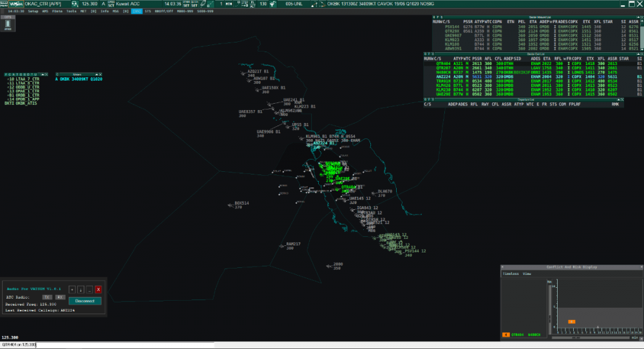Image resolution: width=644 pixels, height=349 pixels.
Task: Toggle the RX radio button
Action: (x=59, y=297)
